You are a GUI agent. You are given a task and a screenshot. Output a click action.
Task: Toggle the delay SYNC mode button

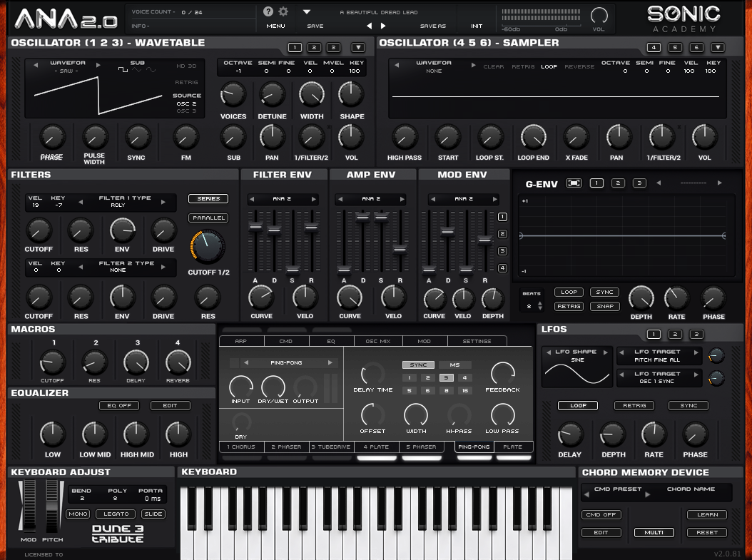[418, 365]
